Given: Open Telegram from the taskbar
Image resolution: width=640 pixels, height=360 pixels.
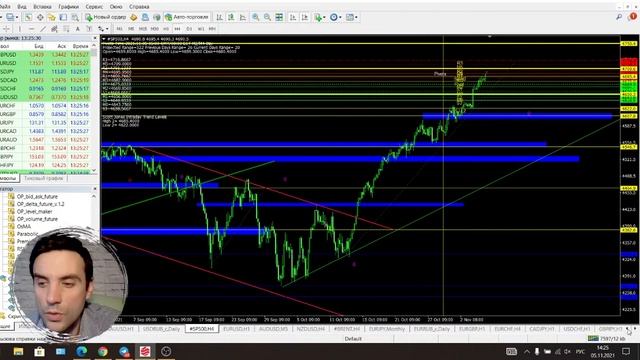Looking at the screenshot, I should (x=124, y=351).
